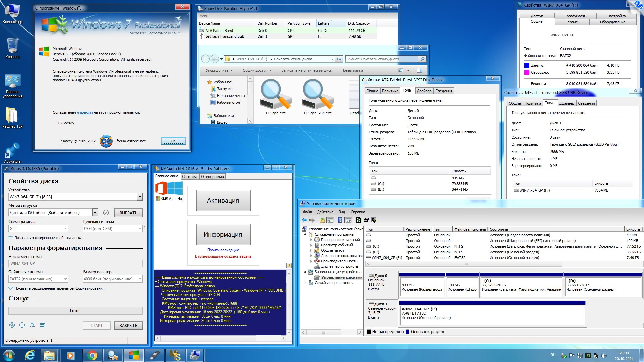This screenshot has height=362, width=644.
Task: Click the blue Back arrow in Computer Management
Action: tap(304, 220)
